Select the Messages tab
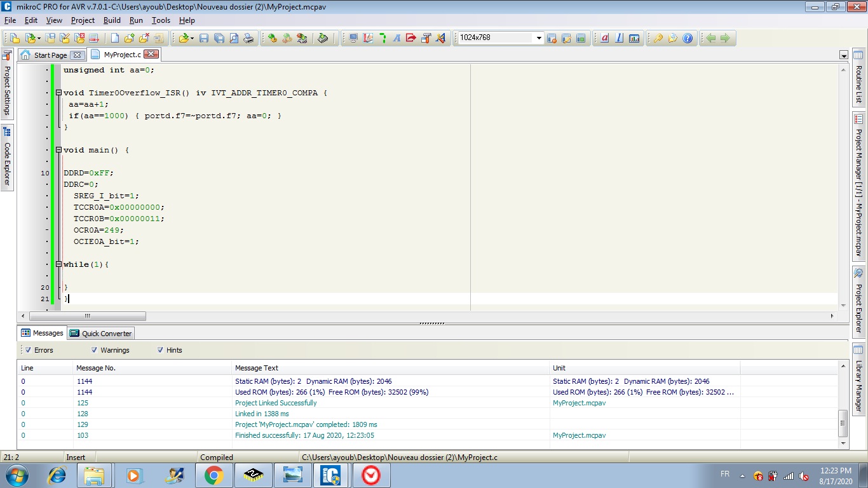Image resolution: width=868 pixels, height=488 pixels. 42,333
